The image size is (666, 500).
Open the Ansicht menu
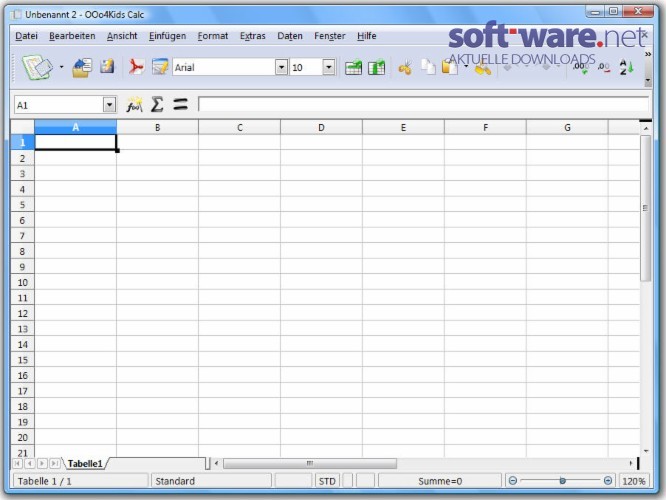[122, 36]
